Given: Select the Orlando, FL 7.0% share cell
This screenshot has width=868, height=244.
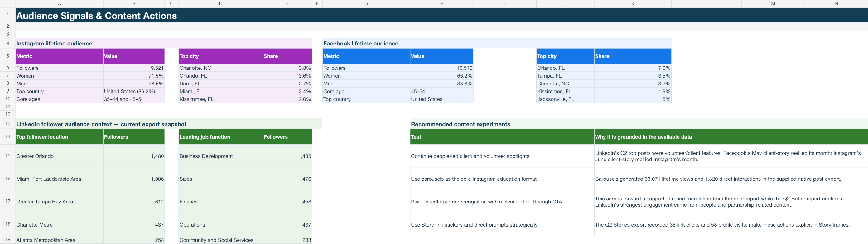Looking at the screenshot, I should pos(633,68).
